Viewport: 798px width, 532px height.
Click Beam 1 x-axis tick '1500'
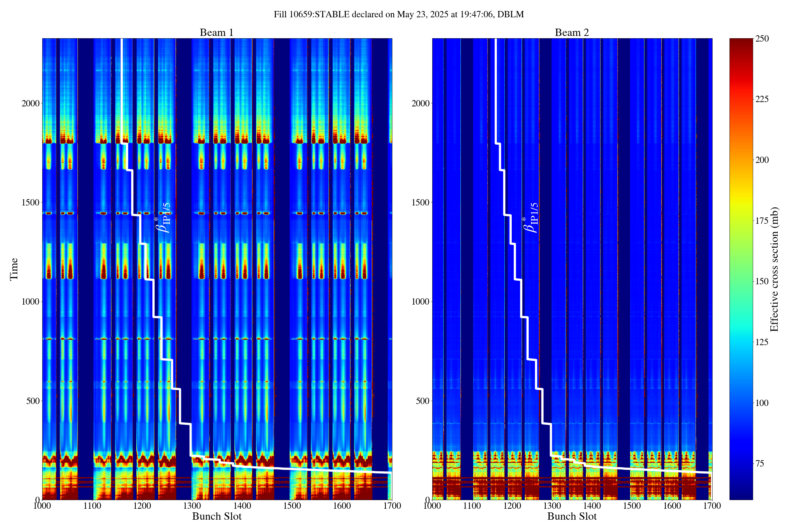[x=292, y=506]
